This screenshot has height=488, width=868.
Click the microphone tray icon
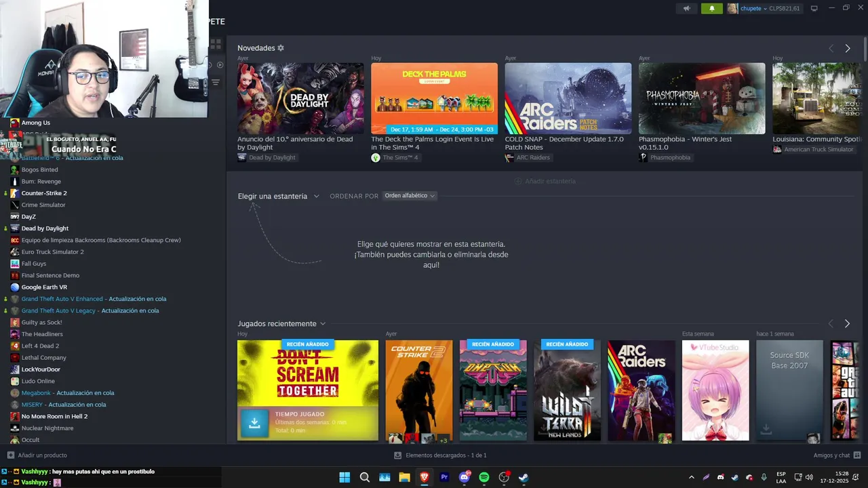(764, 477)
